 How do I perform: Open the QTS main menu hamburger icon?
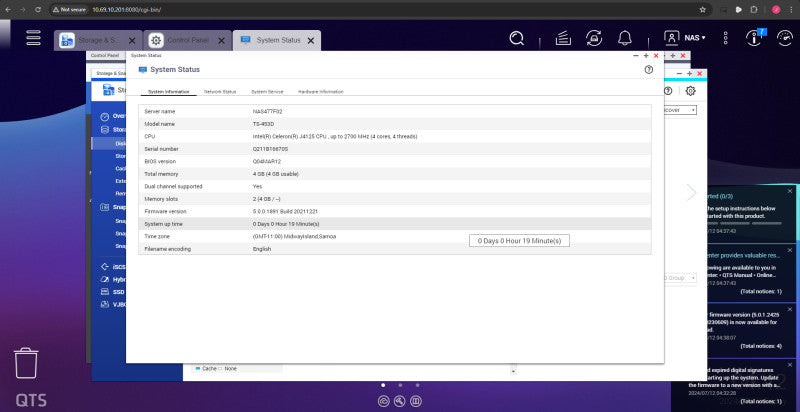[x=34, y=38]
